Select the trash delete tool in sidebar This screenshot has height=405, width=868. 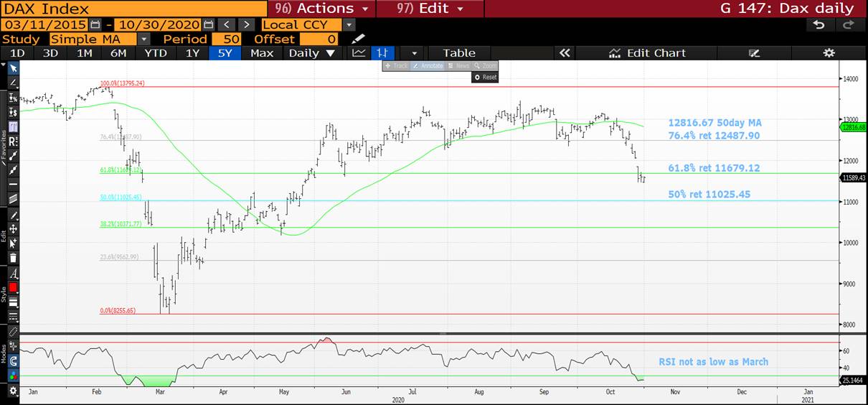click(13, 258)
